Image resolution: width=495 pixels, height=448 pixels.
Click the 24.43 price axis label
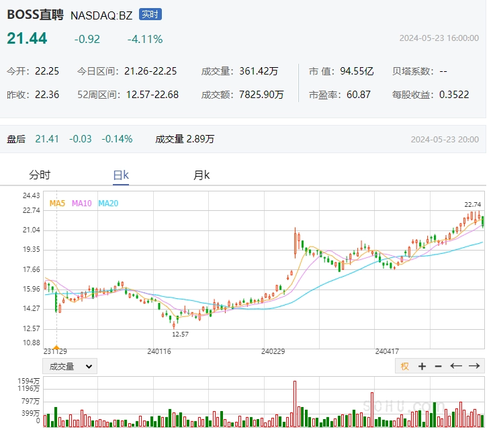[x=32, y=195]
